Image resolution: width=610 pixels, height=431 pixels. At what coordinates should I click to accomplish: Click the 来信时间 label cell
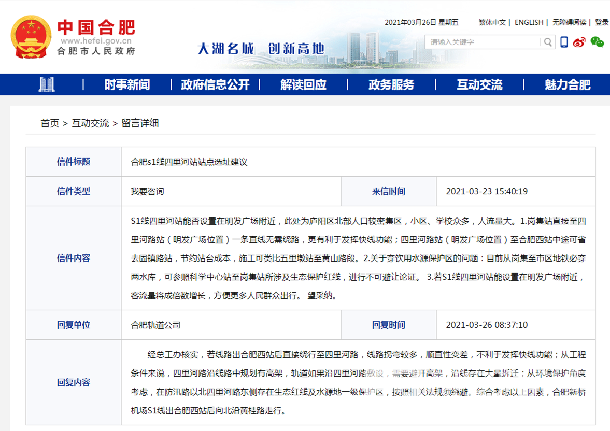pyautogui.click(x=389, y=191)
